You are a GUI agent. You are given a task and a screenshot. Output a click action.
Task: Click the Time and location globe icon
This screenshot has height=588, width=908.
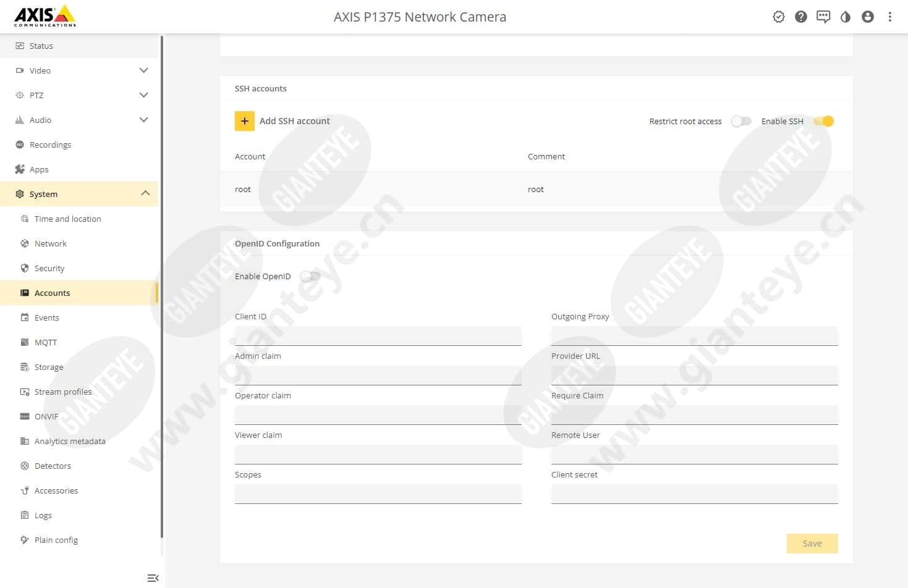click(25, 219)
